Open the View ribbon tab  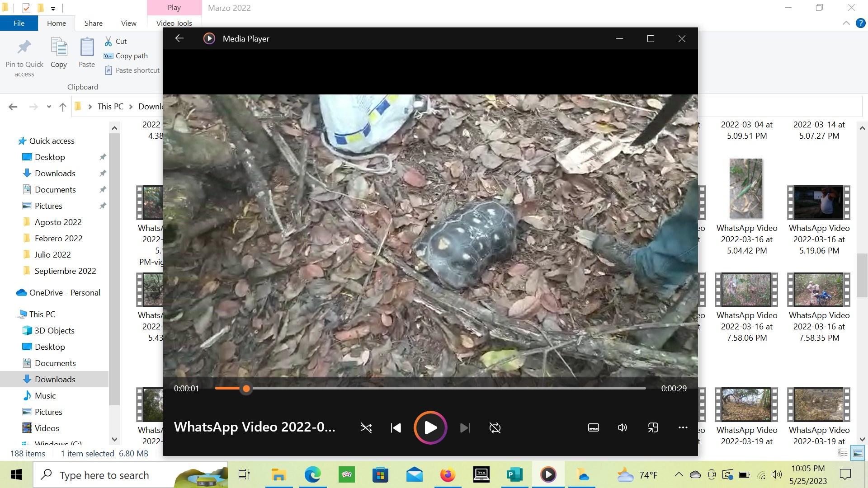[x=128, y=23]
